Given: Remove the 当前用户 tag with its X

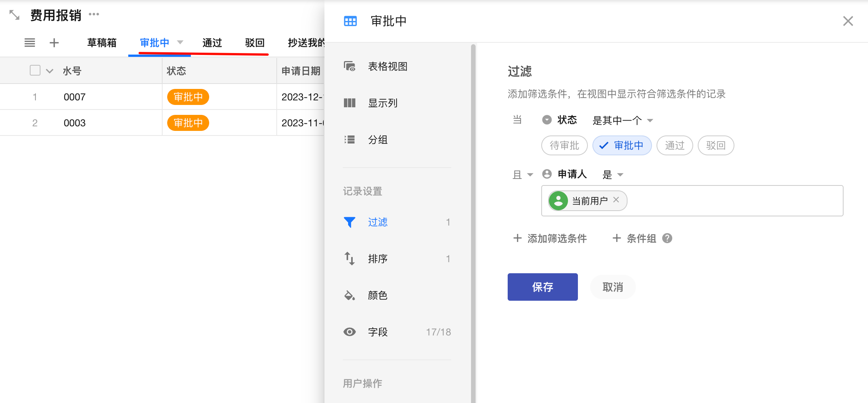Looking at the screenshot, I should click(x=616, y=200).
